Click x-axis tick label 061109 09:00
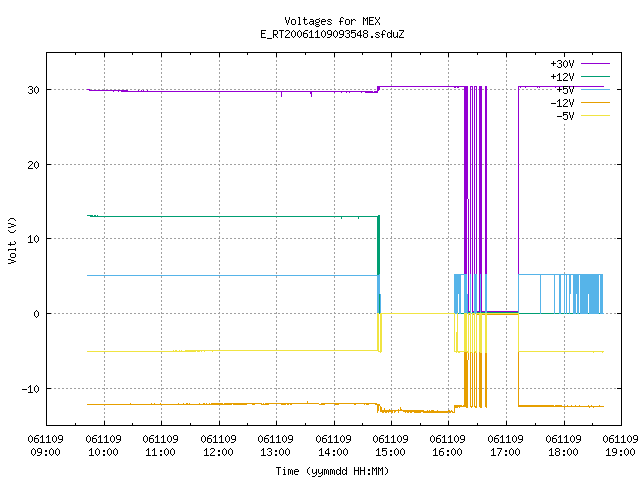640x480 pixels. [x=45, y=446]
